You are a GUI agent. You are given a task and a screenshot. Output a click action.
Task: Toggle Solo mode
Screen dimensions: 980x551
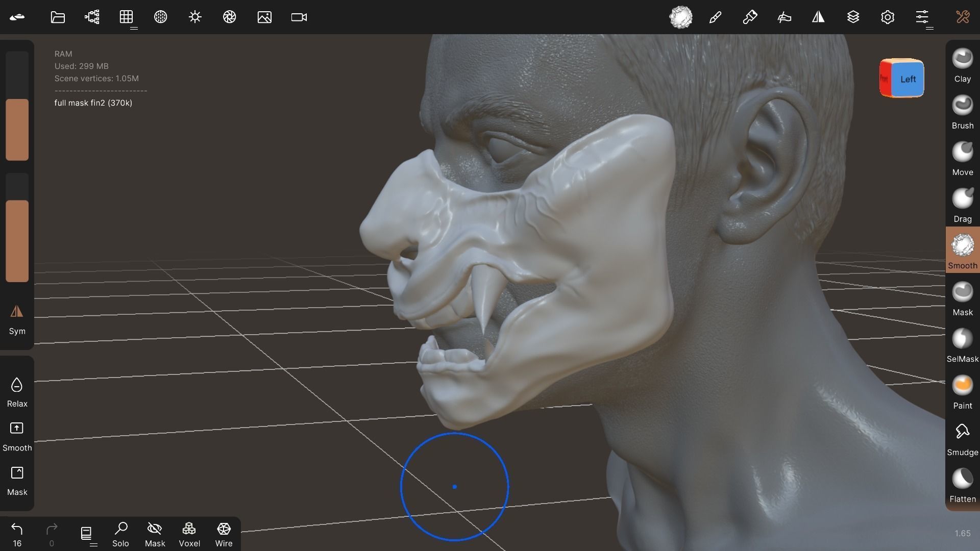coord(120,534)
